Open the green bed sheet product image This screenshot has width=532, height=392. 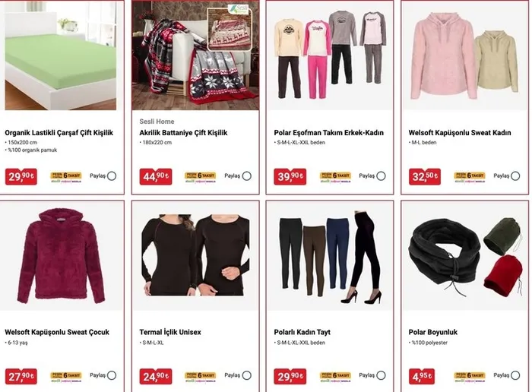pyautogui.click(x=60, y=55)
